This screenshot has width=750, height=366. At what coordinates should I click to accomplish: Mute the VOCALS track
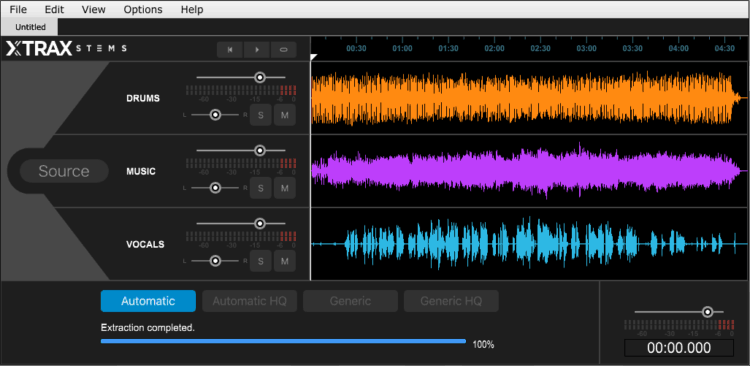(x=285, y=261)
